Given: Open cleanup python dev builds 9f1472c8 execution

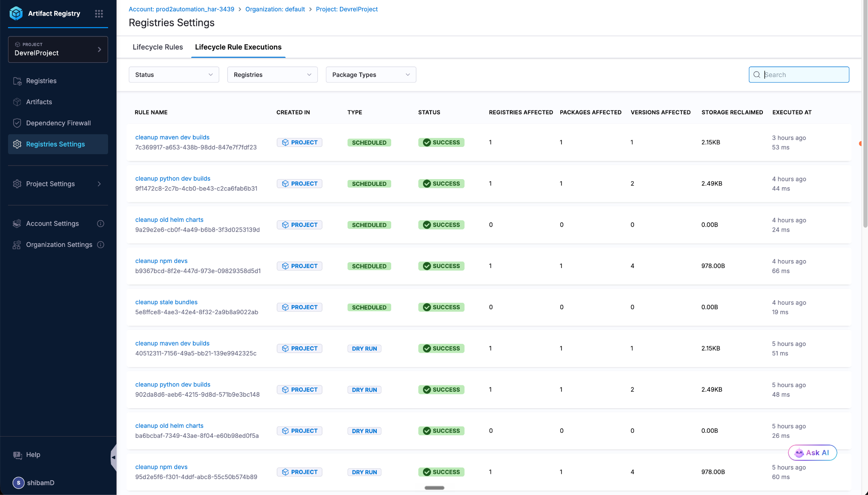Looking at the screenshot, I should point(172,179).
